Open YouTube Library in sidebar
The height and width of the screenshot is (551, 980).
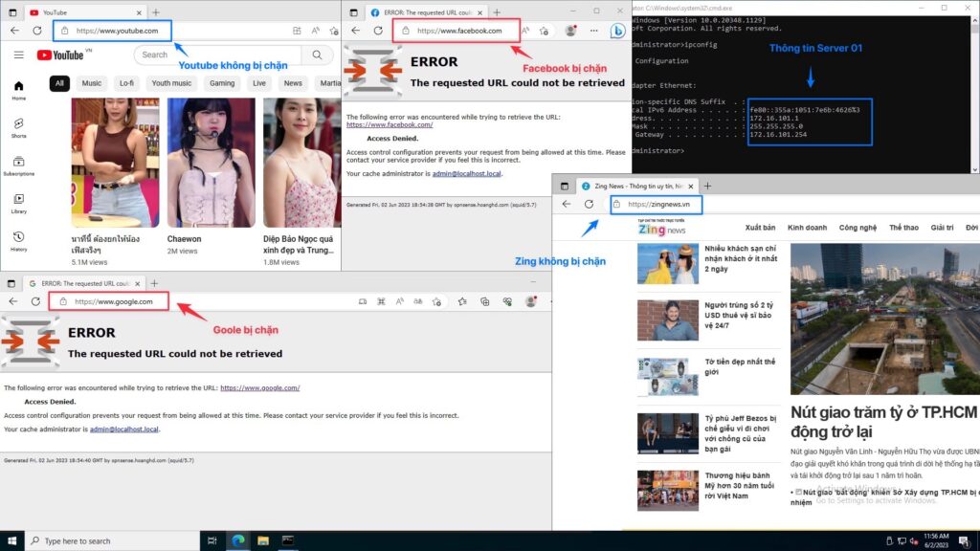click(19, 203)
